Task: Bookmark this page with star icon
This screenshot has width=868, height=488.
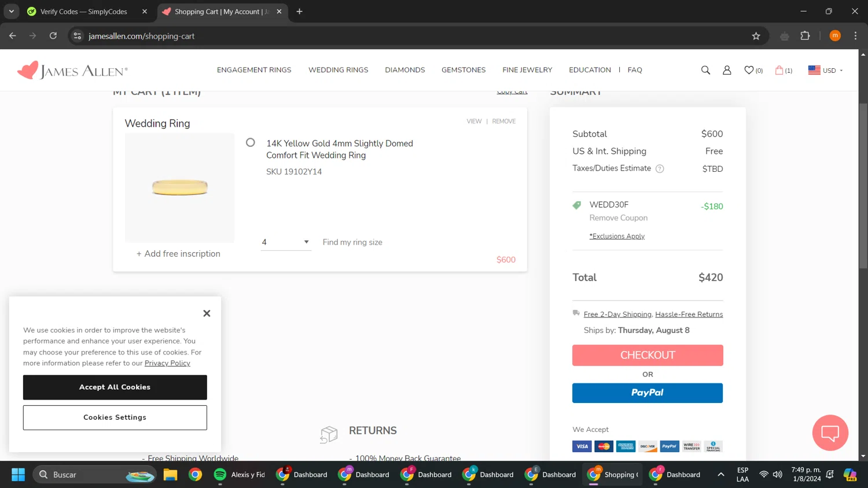Action: pos(756,36)
